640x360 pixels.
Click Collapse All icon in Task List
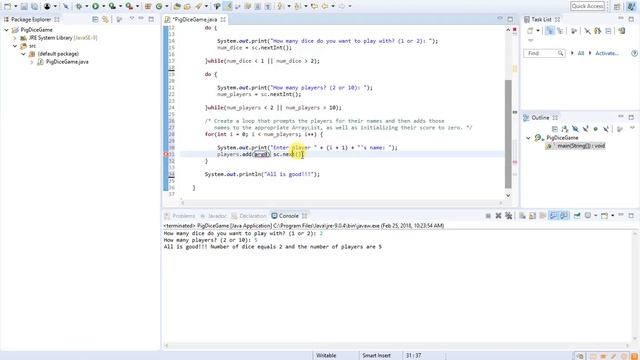(608, 31)
